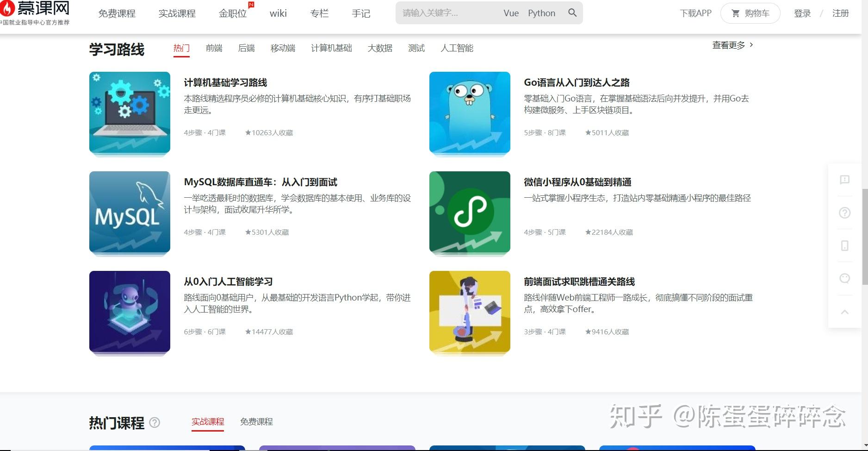Screen dimensions: 868x451
Task: Open the help question-mark sidebar icon
Action: (x=844, y=213)
